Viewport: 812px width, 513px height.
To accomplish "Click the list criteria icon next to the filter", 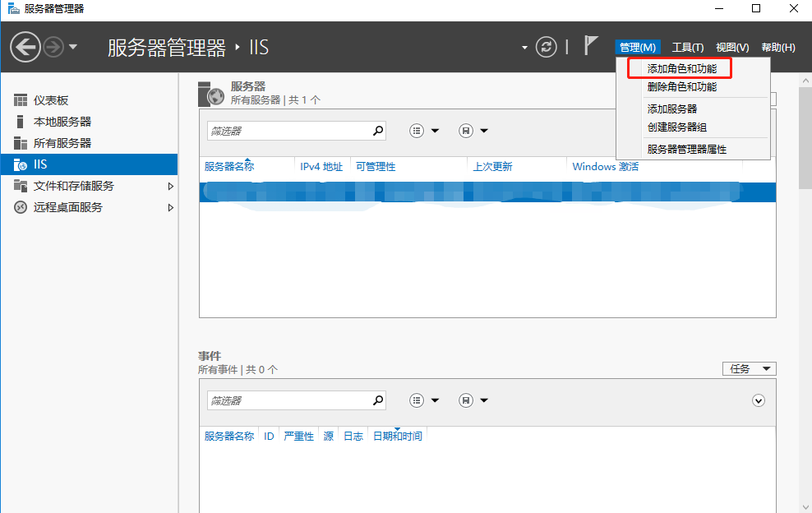I will click(417, 131).
